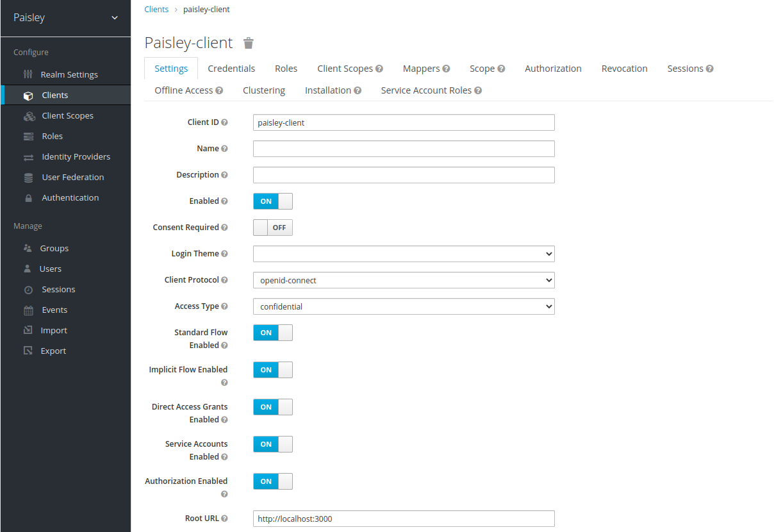Click the Identity Providers arrows icon
Screen dimensions: 783x532
(x=28, y=157)
